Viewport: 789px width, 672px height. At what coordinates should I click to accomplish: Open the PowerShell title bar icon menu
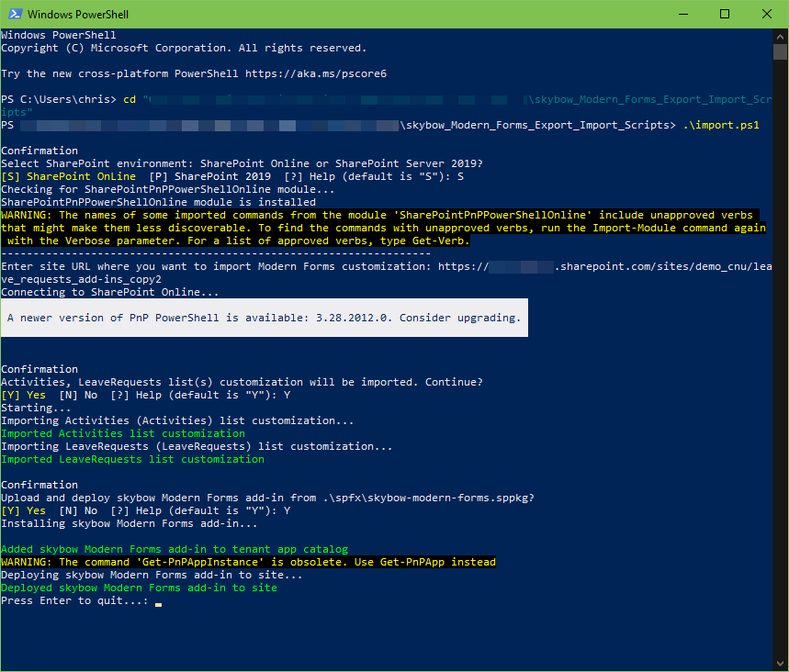pos(15,14)
